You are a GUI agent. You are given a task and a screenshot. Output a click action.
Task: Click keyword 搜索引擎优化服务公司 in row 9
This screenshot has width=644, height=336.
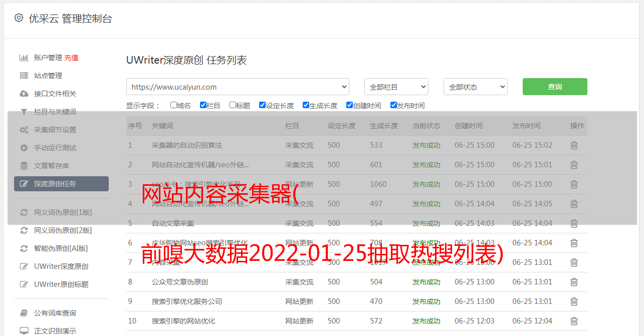[187, 301]
